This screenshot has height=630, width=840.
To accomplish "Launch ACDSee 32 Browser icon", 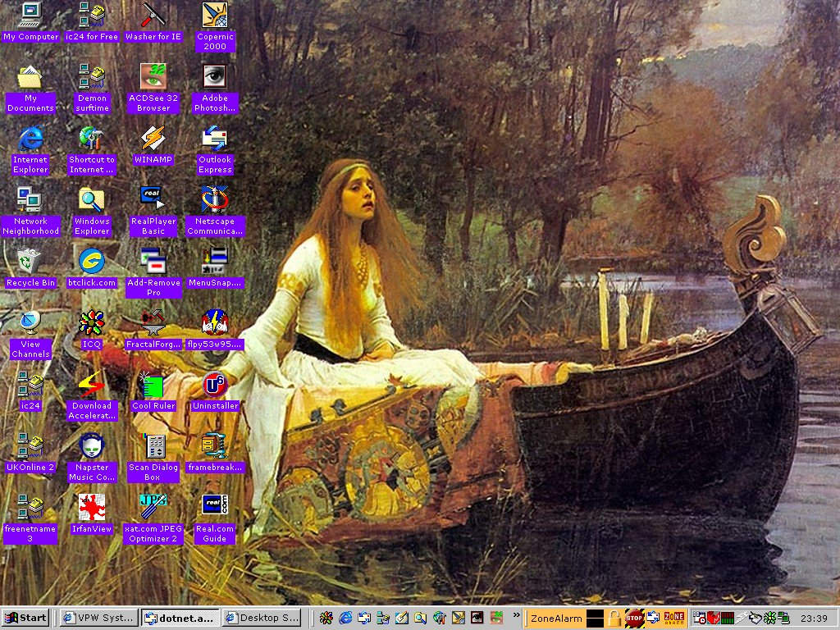I will (x=153, y=76).
